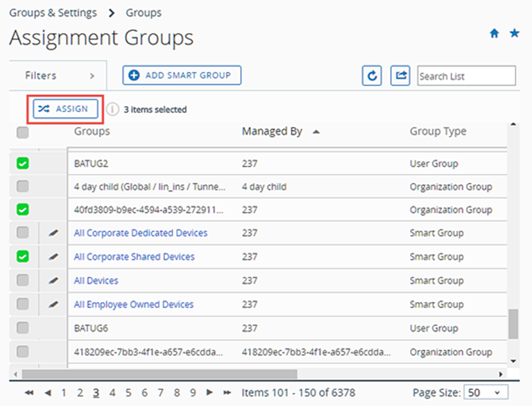Viewport: 532px width, 406px height.
Task: Go to next page of results
Action: (x=209, y=392)
